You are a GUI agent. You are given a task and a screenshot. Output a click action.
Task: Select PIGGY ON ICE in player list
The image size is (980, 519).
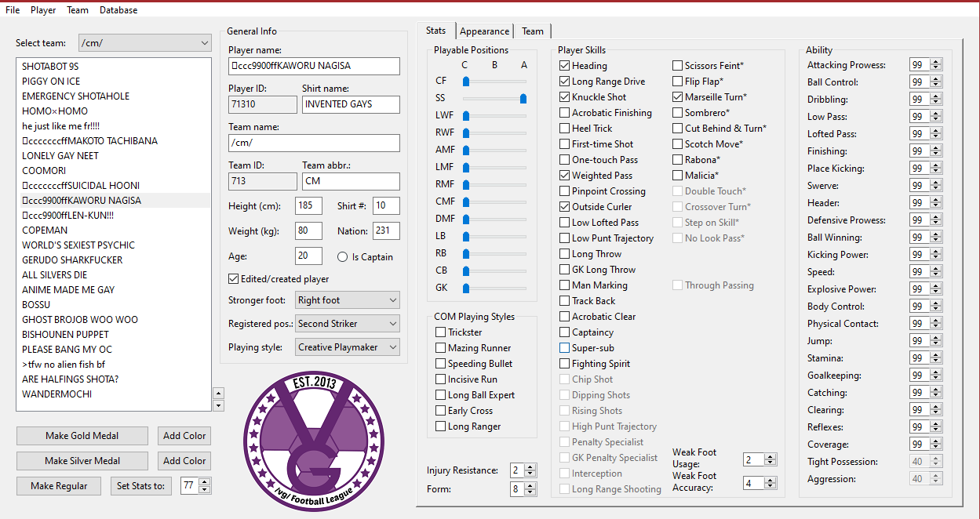(114, 82)
